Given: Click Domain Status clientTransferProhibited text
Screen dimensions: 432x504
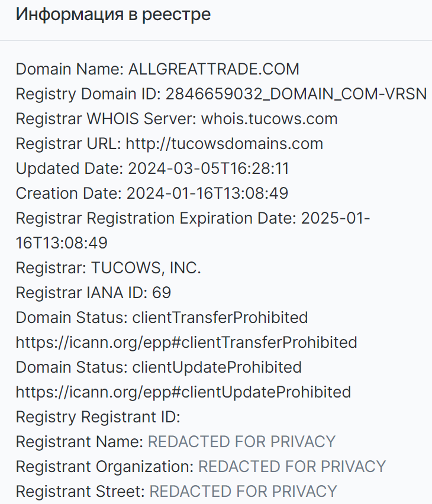Looking at the screenshot, I should tap(162, 318).
